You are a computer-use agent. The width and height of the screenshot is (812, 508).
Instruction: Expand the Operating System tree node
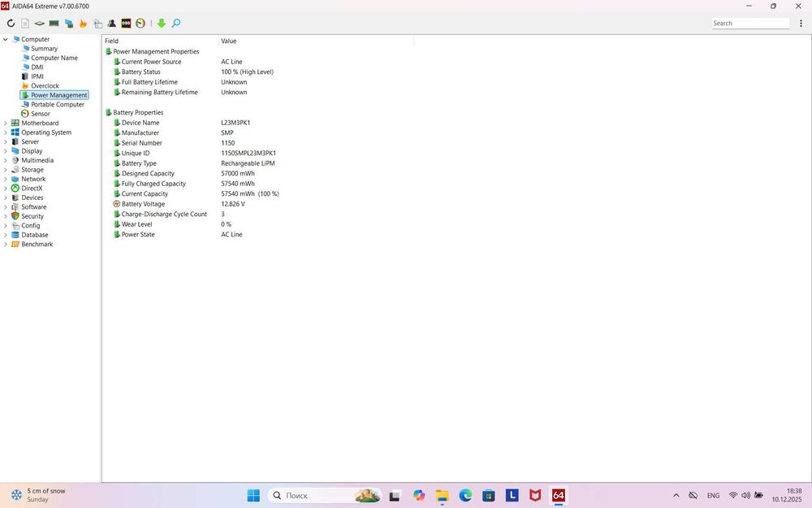tap(5, 132)
